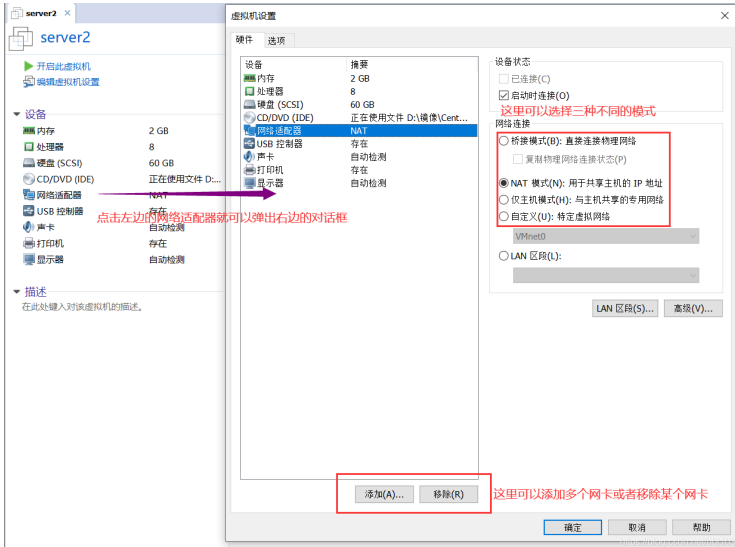
Task: Click memory icon in left device list
Action: (x=29, y=131)
